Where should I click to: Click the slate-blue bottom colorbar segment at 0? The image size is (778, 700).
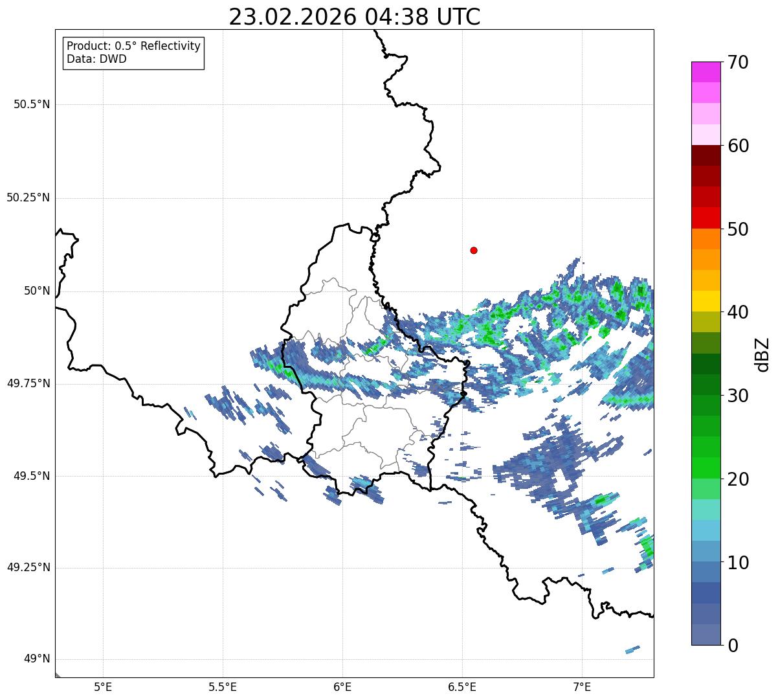(706, 635)
